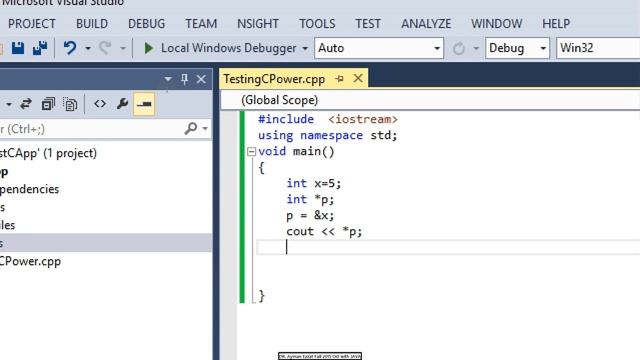
Task: Click the Save file icon
Action: (18, 48)
